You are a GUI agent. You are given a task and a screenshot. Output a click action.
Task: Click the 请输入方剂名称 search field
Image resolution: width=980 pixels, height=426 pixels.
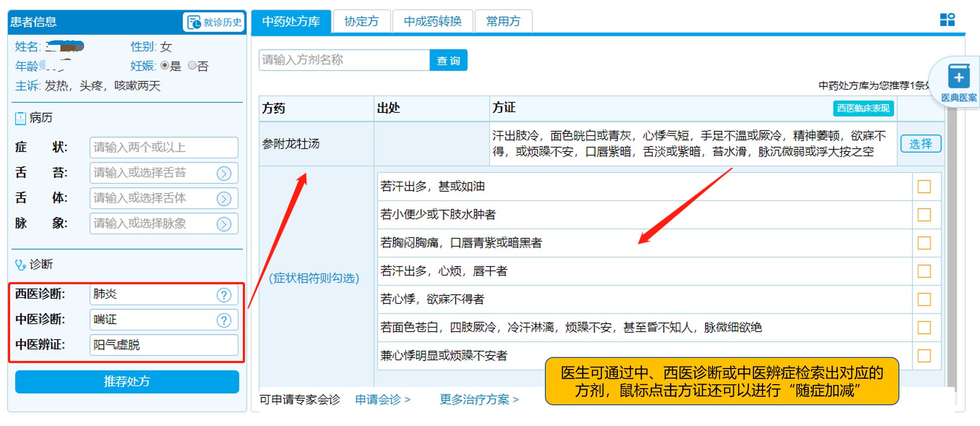coord(344,60)
